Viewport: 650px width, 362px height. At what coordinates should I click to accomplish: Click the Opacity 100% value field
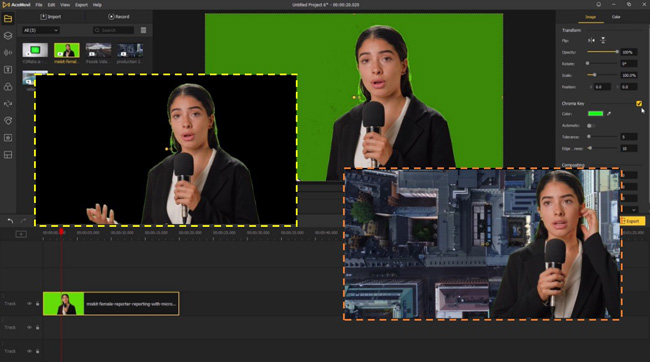[629, 52]
